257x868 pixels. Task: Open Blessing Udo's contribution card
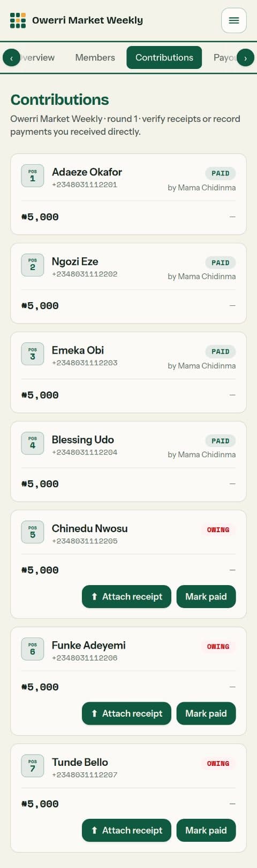click(128, 462)
